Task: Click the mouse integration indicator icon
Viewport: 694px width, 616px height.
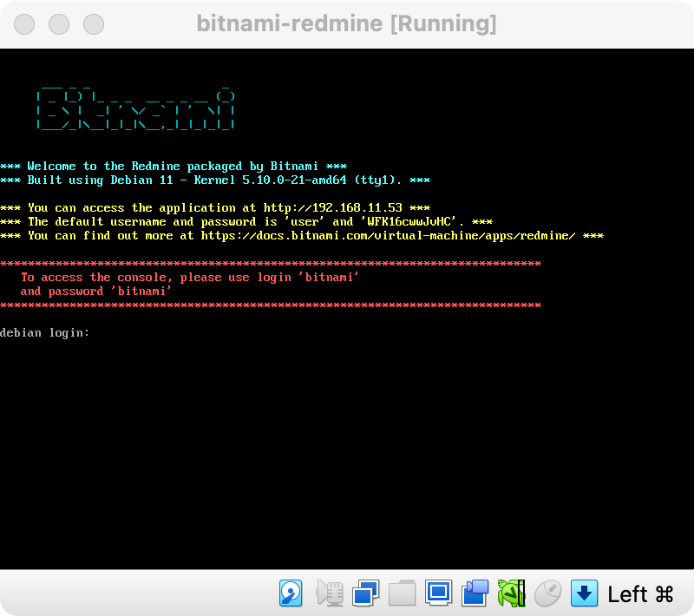Action: [x=548, y=593]
